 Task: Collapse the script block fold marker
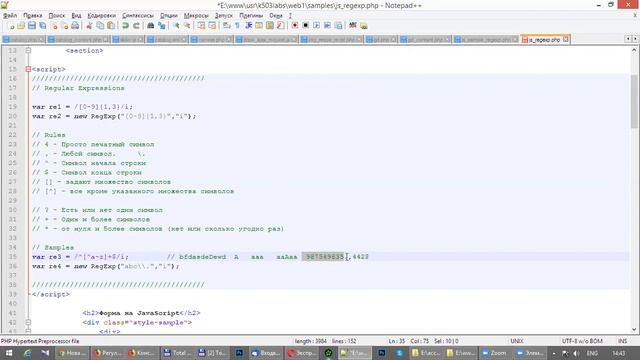click(28, 69)
